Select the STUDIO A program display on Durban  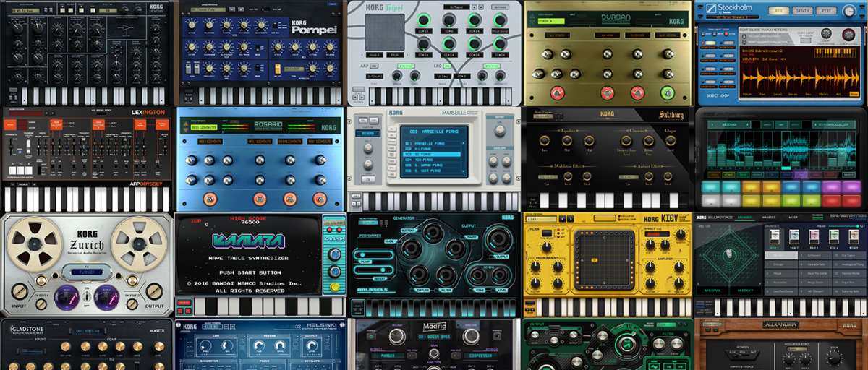[551, 21]
